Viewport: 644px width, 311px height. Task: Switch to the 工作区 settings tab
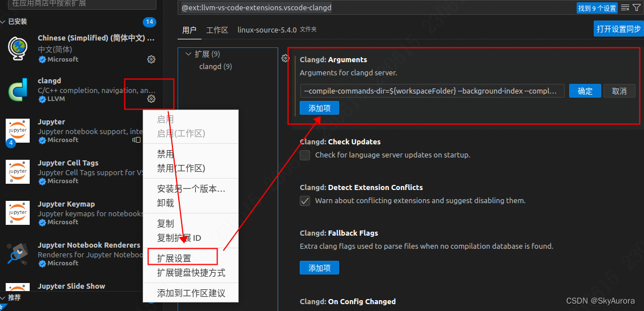(x=217, y=30)
